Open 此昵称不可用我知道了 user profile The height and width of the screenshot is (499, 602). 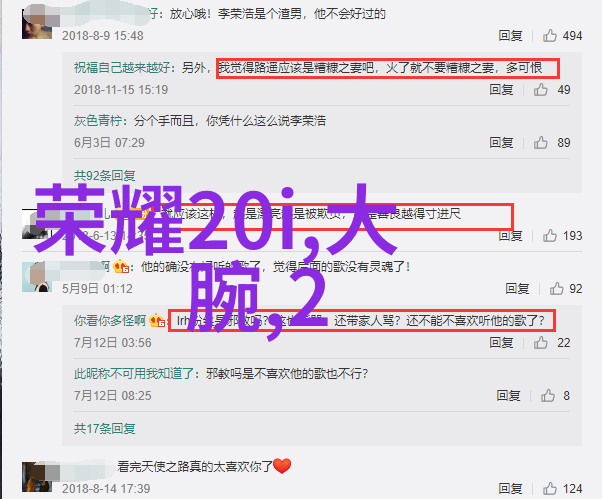(x=134, y=373)
